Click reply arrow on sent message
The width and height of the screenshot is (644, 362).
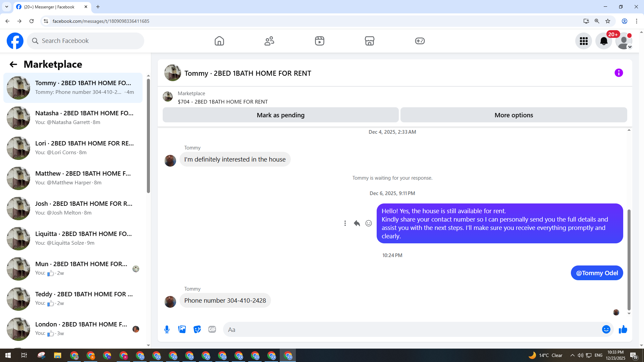point(357,223)
